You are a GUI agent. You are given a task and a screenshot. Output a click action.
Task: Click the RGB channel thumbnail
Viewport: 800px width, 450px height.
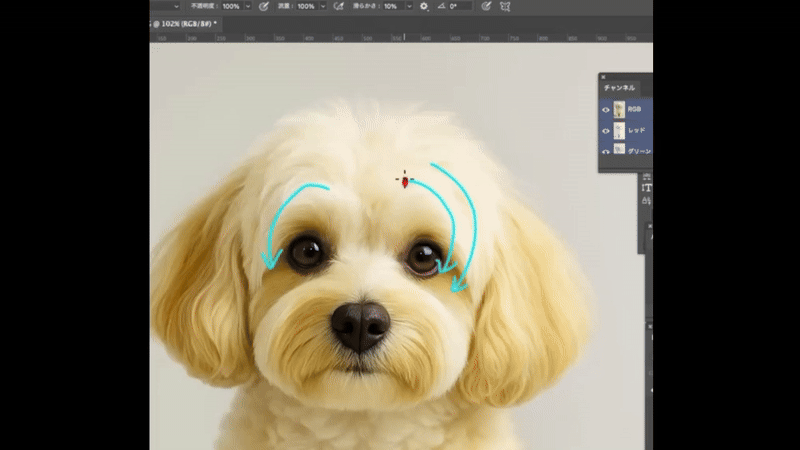[x=620, y=110]
